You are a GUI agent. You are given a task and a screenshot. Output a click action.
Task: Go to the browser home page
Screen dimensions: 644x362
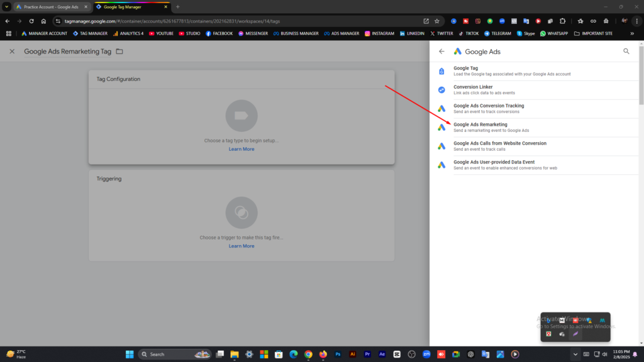pyautogui.click(x=43, y=21)
